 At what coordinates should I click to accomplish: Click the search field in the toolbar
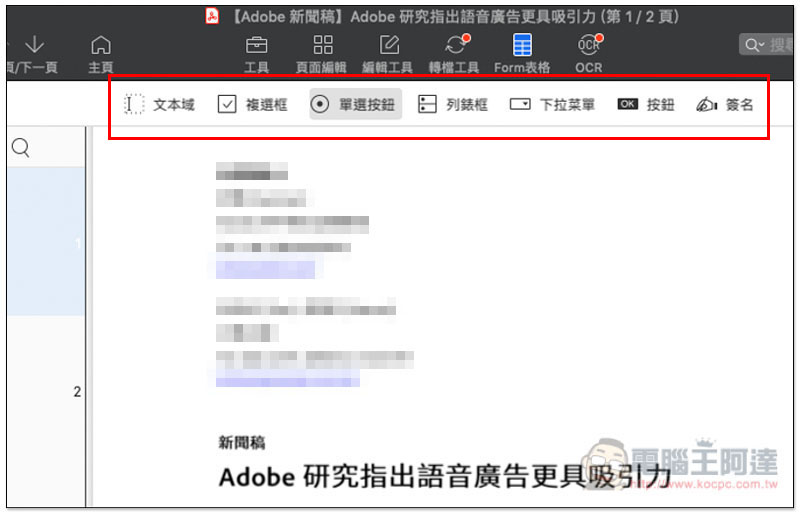click(765, 45)
